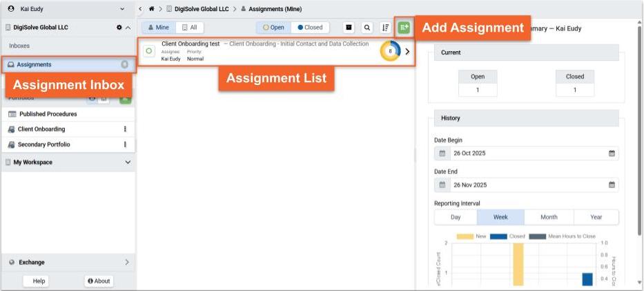The width and height of the screenshot is (644, 291).
Task: Show only Closed assignments
Action: [x=310, y=28]
